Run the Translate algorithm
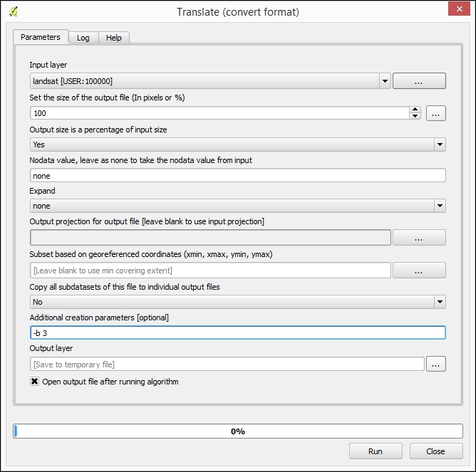This screenshot has height=472, width=476. point(376,451)
